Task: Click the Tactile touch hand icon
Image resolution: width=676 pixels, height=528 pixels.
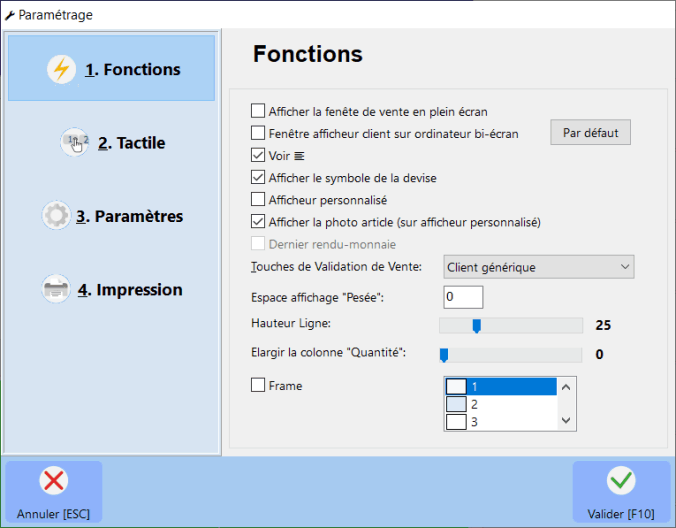Action: pyautogui.click(x=76, y=143)
